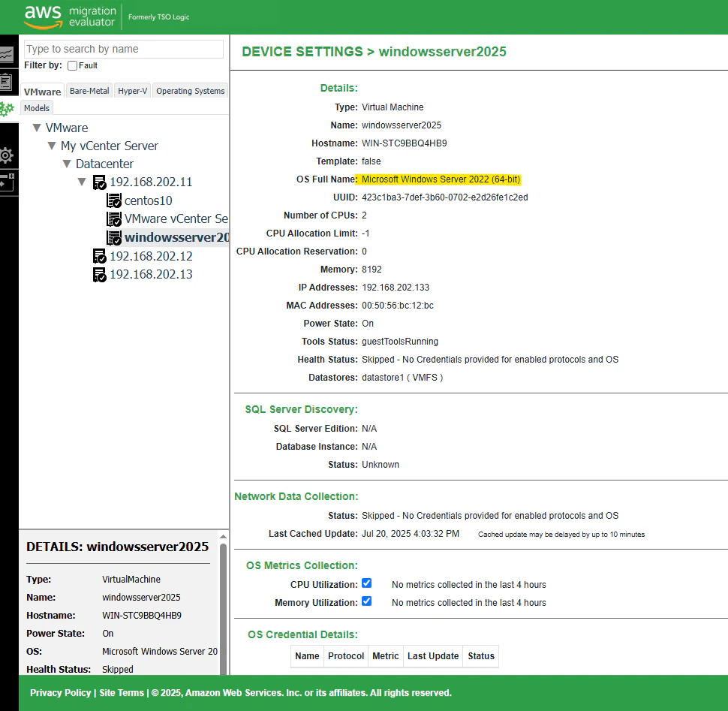Click Formerly TSO Logic header text
728x711 pixels.
point(159,17)
